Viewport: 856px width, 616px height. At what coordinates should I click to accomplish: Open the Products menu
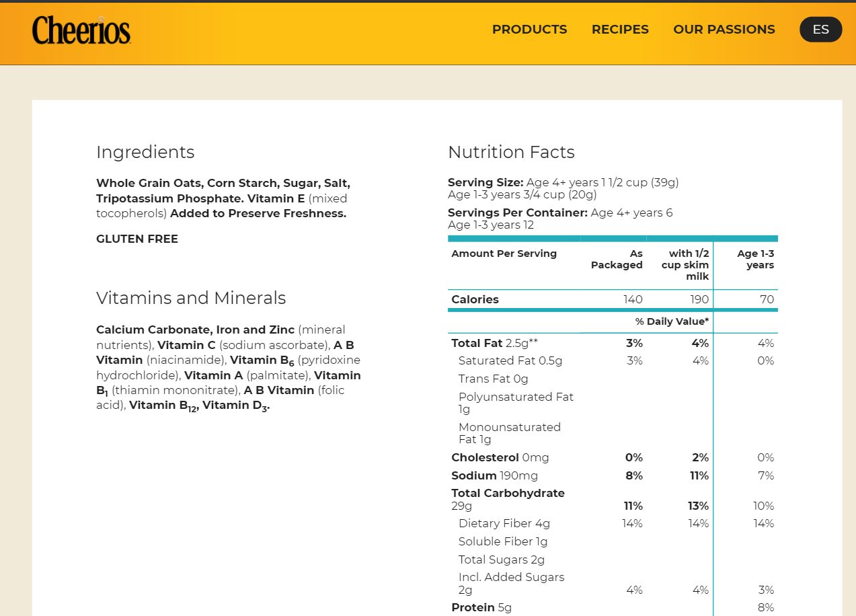[x=529, y=30]
